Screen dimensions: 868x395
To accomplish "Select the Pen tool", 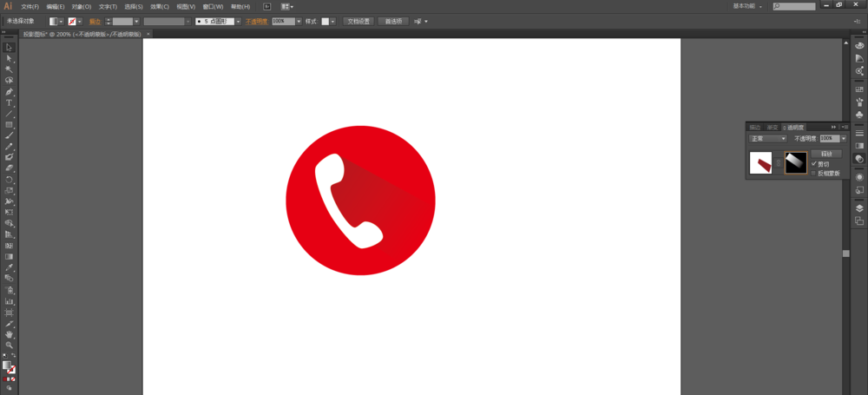I will (9, 91).
